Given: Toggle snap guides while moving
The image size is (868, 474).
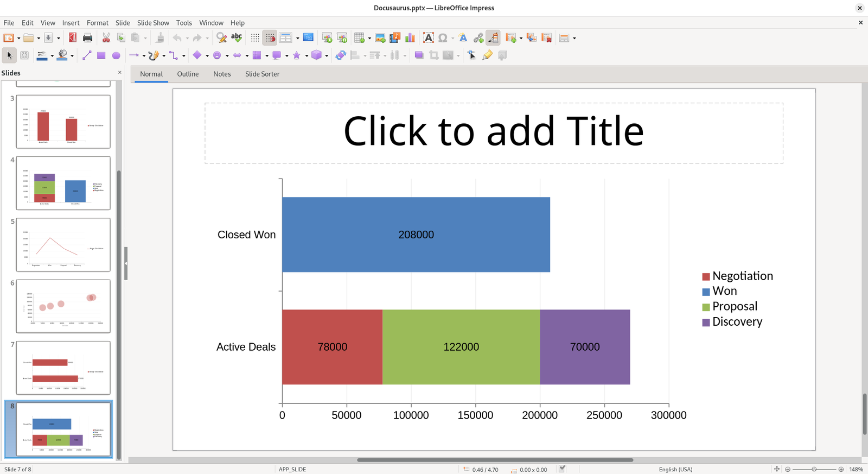Looking at the screenshot, I should point(270,37).
